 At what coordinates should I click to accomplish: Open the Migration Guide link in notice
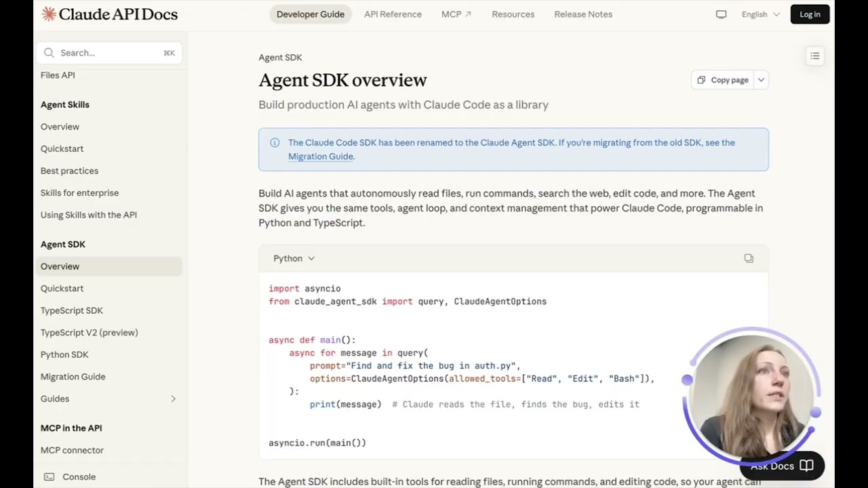(x=320, y=156)
